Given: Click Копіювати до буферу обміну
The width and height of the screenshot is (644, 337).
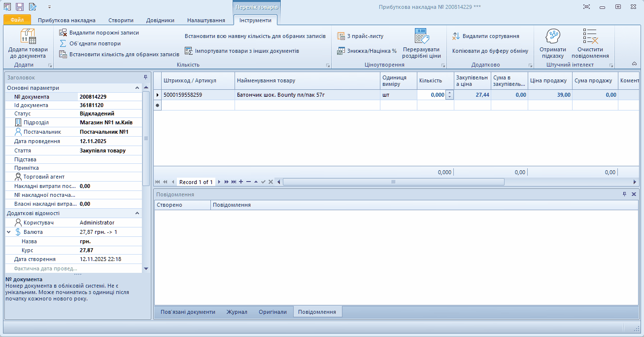Looking at the screenshot, I should pos(490,51).
